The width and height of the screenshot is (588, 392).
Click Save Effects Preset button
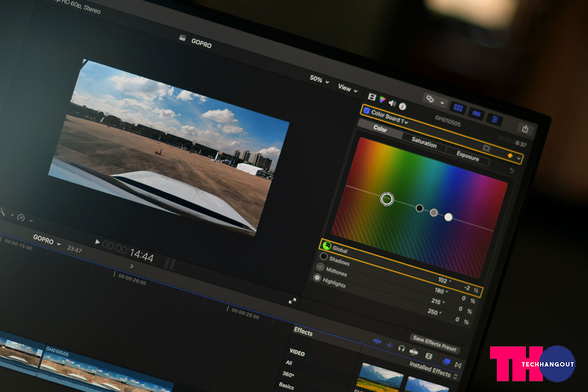coord(434,343)
